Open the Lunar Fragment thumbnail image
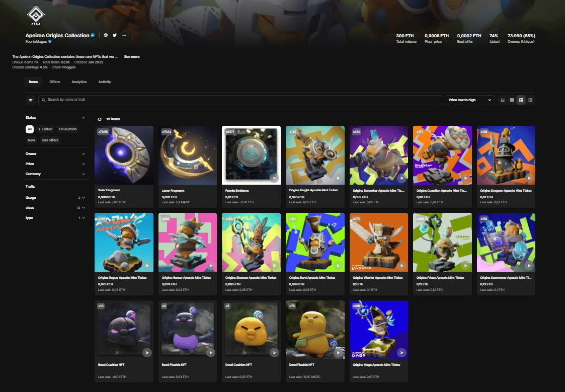 pos(188,155)
